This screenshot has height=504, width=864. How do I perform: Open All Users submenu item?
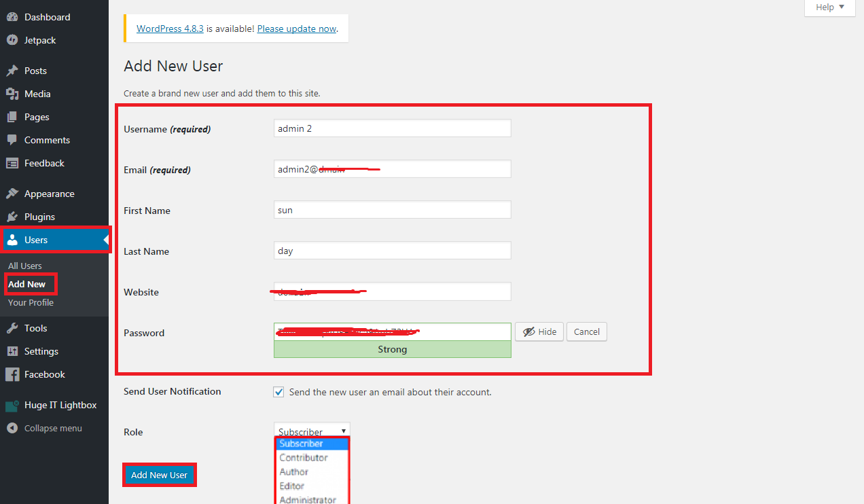coord(25,266)
